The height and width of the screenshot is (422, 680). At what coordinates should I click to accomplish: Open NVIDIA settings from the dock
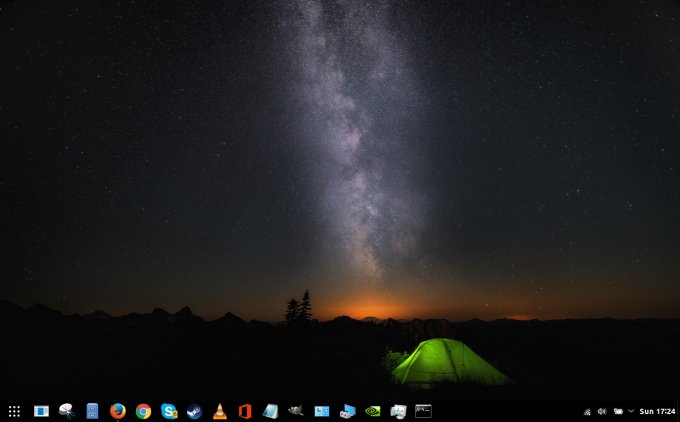[x=373, y=411]
